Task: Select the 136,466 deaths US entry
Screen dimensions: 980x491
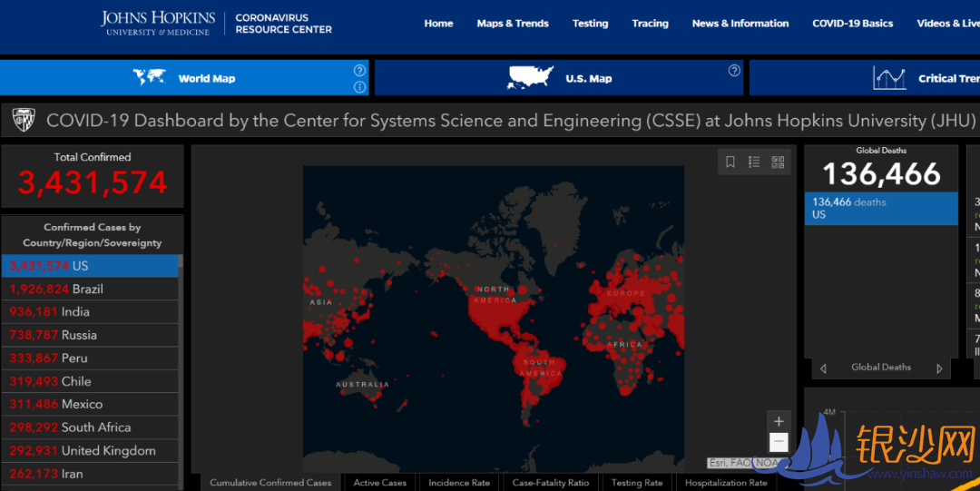Action: (x=880, y=209)
